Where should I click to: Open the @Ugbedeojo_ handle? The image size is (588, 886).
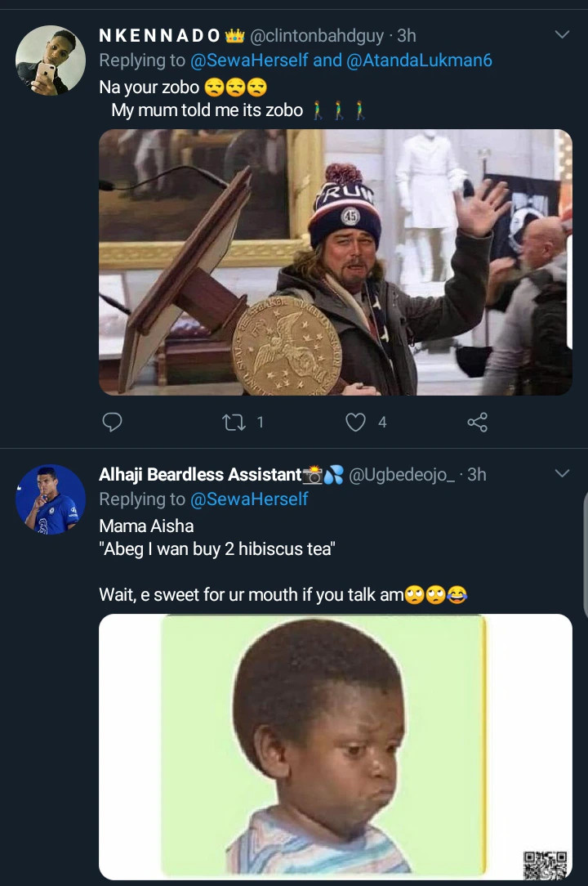tap(402, 475)
